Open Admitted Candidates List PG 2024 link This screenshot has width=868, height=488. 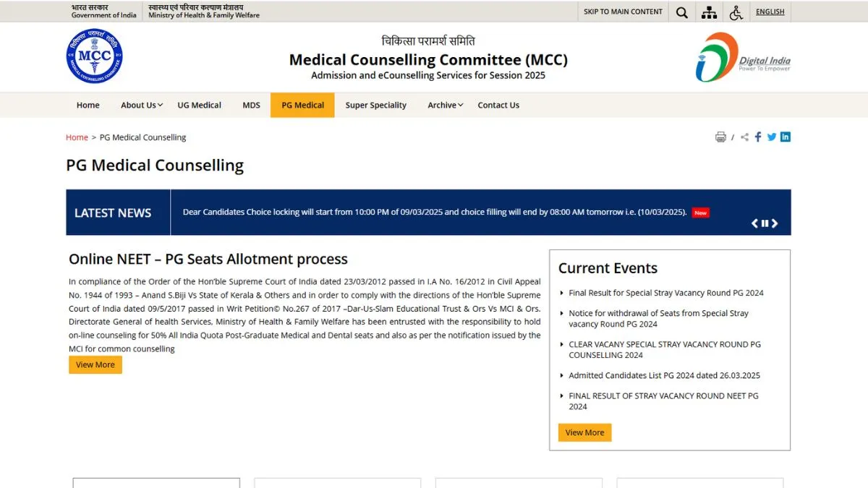[x=663, y=375]
